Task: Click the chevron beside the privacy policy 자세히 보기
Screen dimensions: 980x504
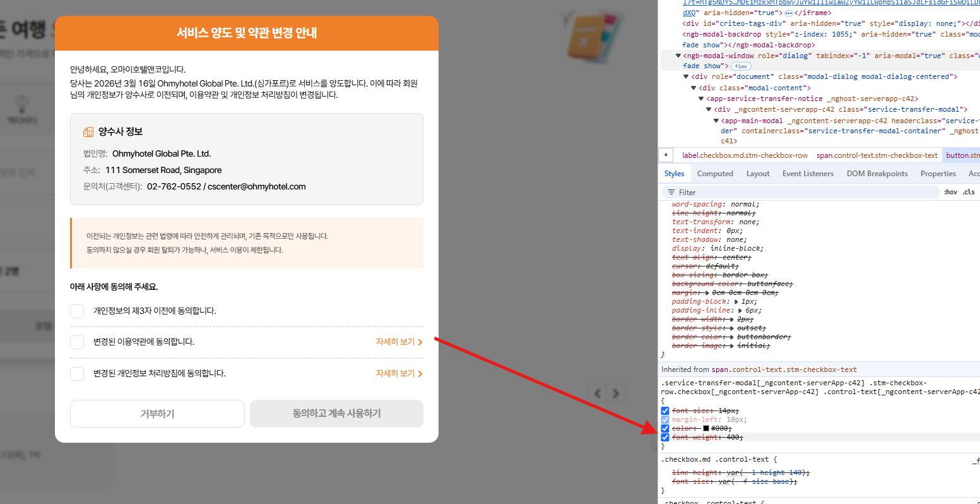Action: point(420,374)
